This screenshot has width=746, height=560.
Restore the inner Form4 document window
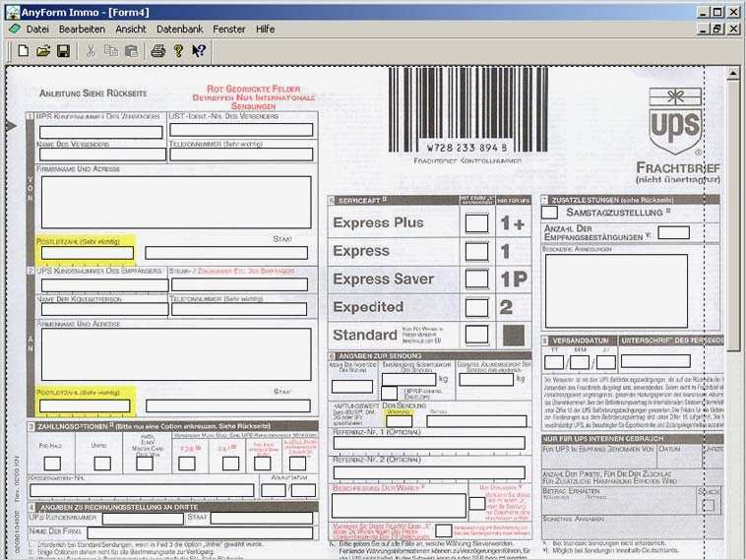(x=717, y=29)
